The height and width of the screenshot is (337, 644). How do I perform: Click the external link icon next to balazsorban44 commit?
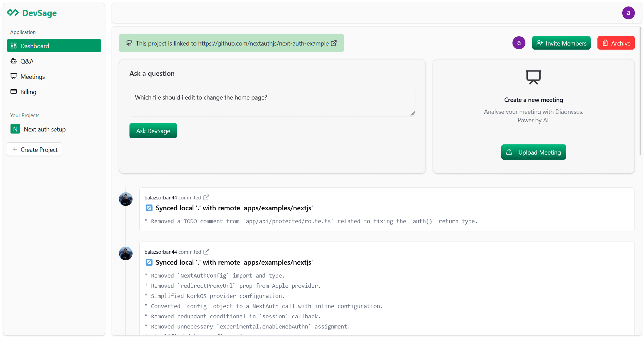[x=206, y=197]
